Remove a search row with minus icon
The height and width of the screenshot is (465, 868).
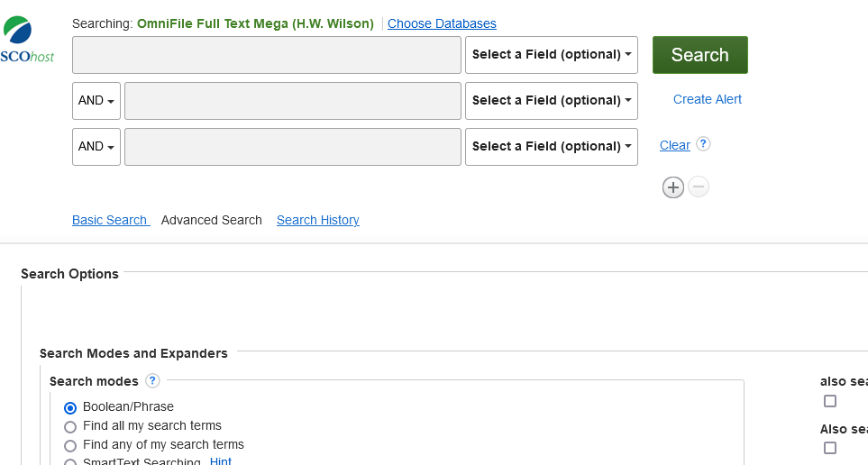point(699,187)
